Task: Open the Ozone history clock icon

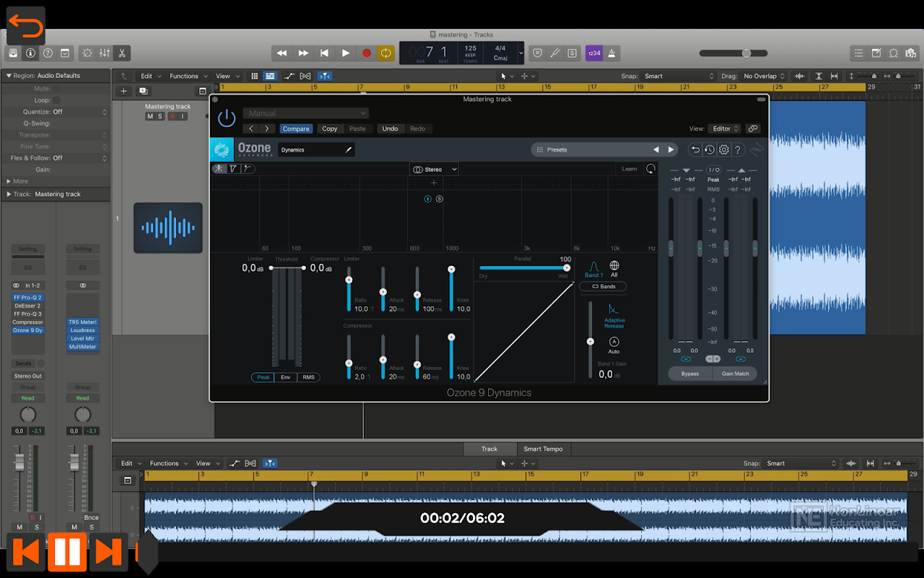Action: 710,150
